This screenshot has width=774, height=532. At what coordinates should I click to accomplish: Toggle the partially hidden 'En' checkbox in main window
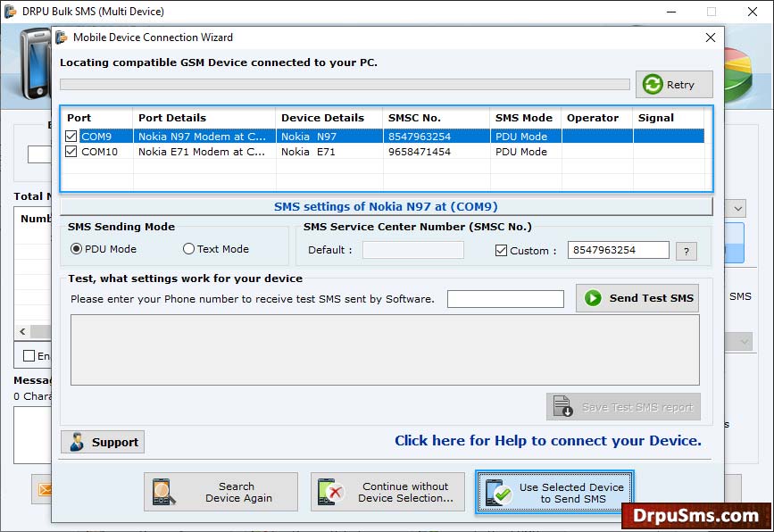click(x=29, y=355)
